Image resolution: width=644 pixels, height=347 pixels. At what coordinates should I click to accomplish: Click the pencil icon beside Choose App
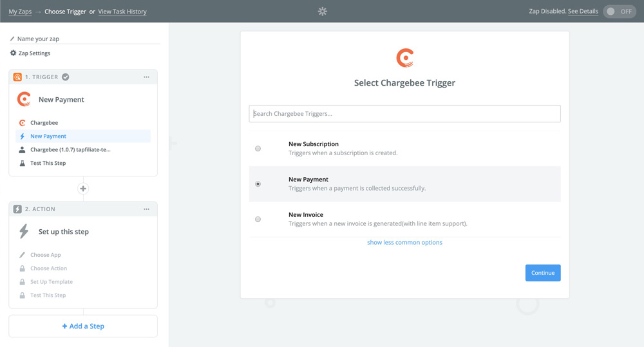(x=22, y=255)
